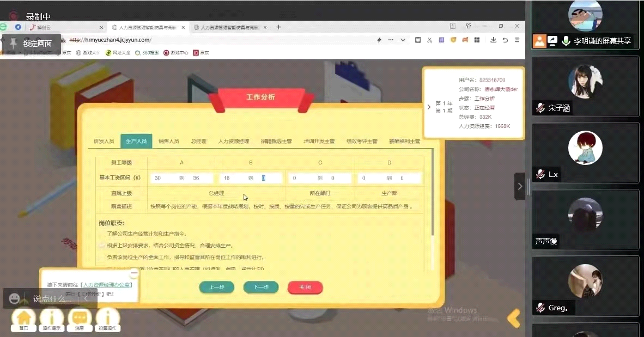Switch to the 人力资源经理 tab
The width and height of the screenshot is (644, 337).
tap(233, 141)
